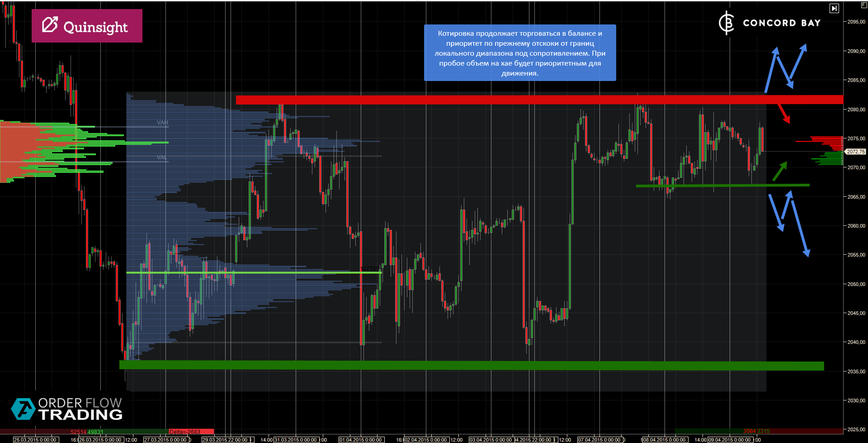This screenshot has height=443, width=868.
Task: Click the F button in the top-right corner
Action: (863, 5)
